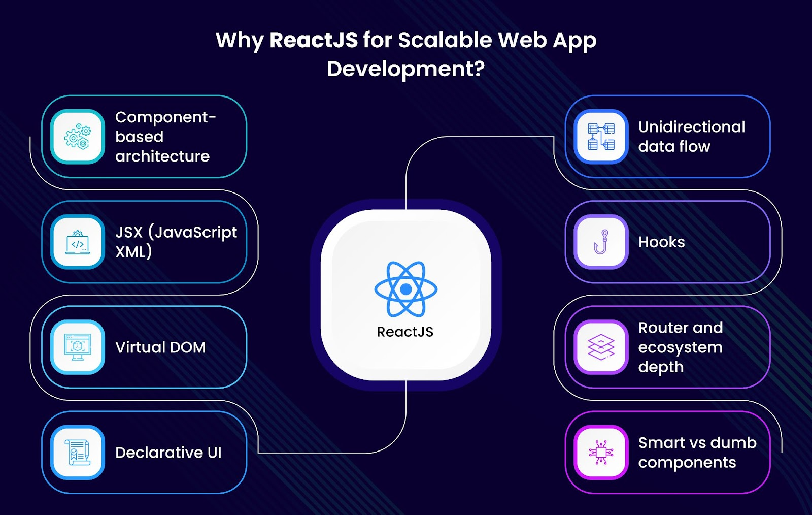812x515 pixels.
Task: Click the stacked layers Router icon
Action: (601, 347)
